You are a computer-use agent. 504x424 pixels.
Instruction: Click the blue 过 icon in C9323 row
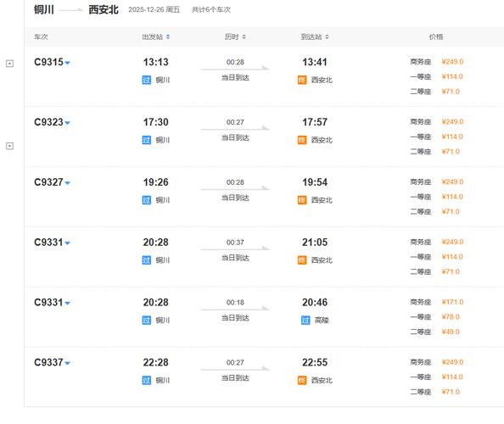[x=146, y=140]
